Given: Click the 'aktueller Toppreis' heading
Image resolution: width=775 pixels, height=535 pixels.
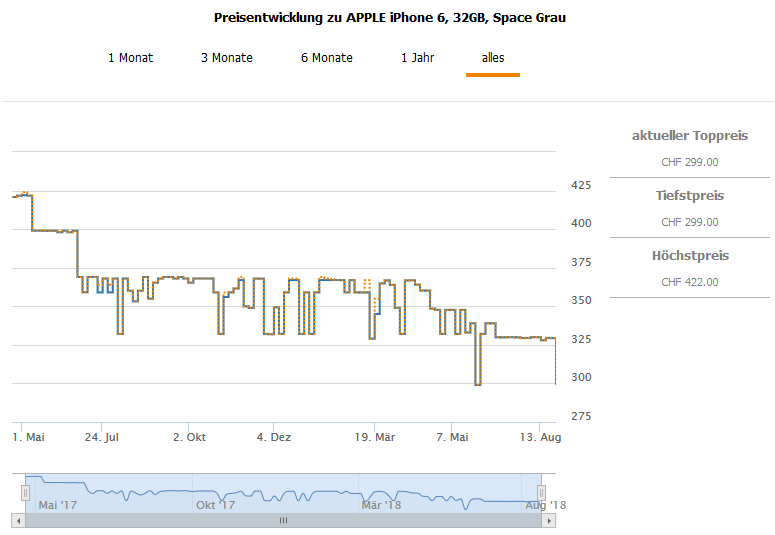Looking at the screenshot, I should (689, 136).
